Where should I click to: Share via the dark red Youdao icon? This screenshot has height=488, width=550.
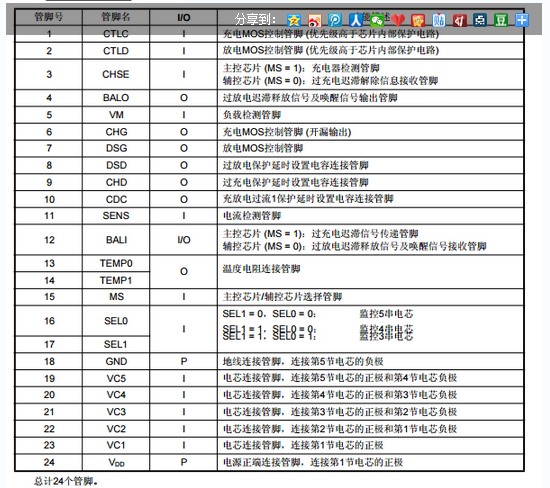coord(460,20)
